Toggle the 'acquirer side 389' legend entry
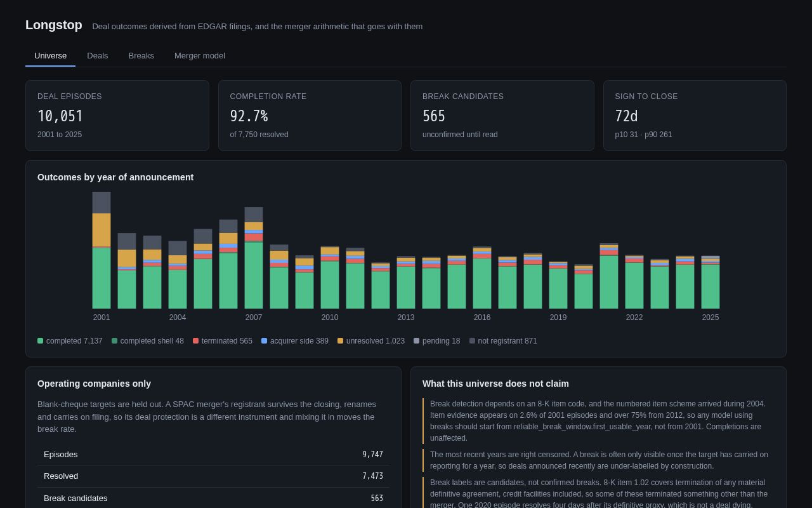 (295, 341)
